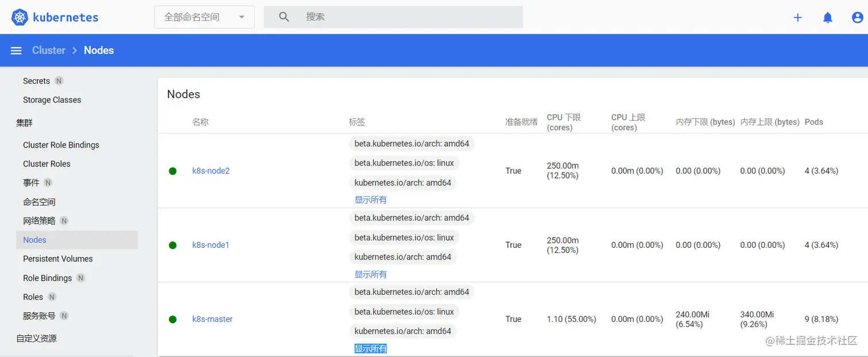Go to Cluster in the breadcrumb
Image resolution: width=868 pixels, height=357 pixels.
click(x=49, y=51)
